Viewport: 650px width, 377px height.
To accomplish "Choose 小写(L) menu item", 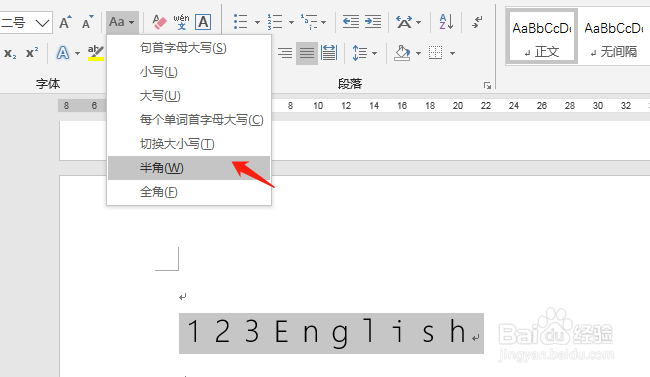I will (x=189, y=72).
